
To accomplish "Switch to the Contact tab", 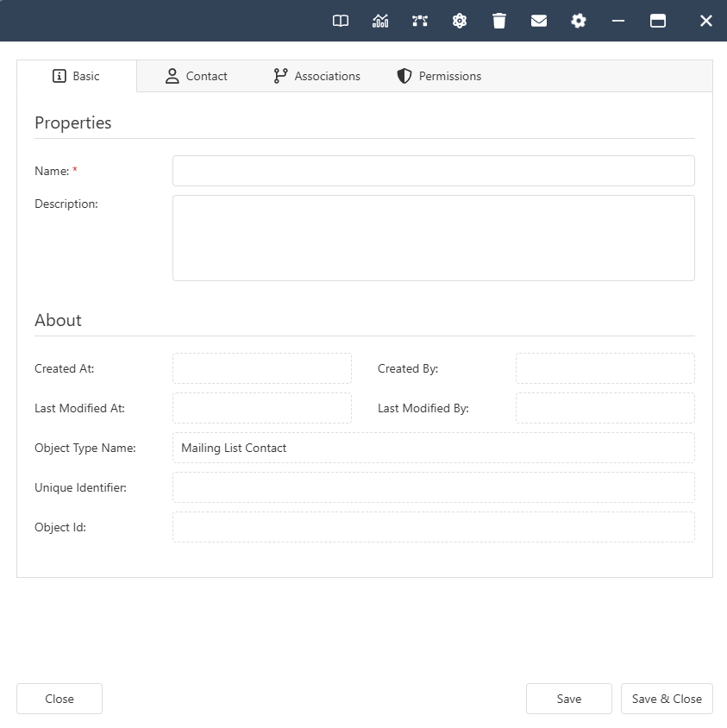I will pyautogui.click(x=205, y=76).
